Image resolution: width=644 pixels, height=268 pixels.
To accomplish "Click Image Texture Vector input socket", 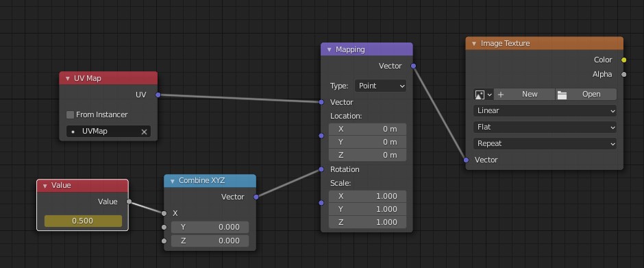I will click(466, 160).
